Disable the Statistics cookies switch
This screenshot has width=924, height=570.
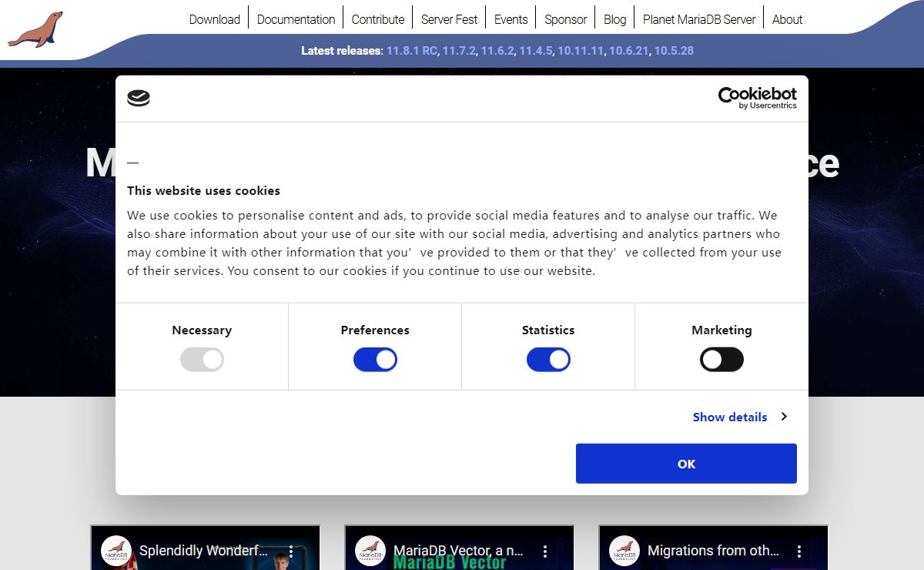548,360
